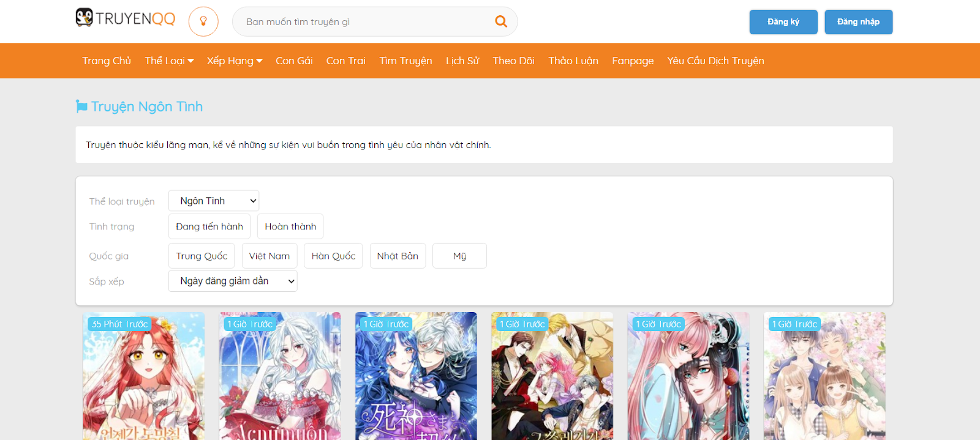
Task: Click the flag icon beside Truyện Ngôn Tình
Action: [81, 106]
